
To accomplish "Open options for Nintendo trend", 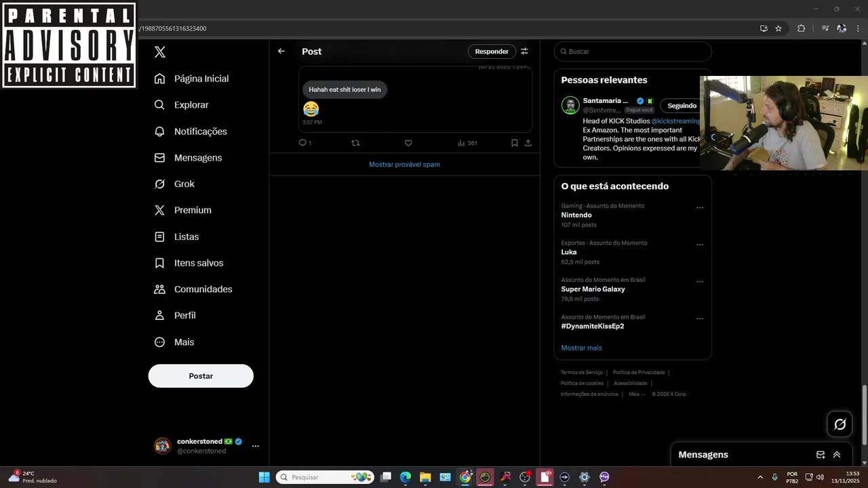I will tap(700, 208).
